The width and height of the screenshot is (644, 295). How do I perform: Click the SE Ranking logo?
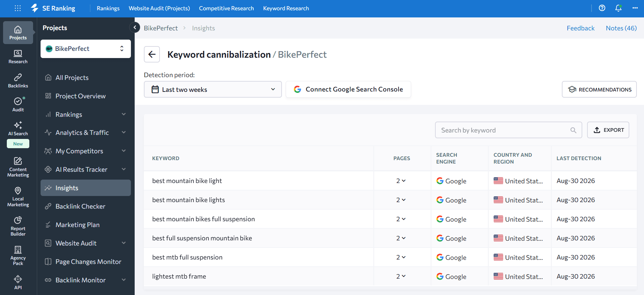pyautogui.click(x=53, y=8)
